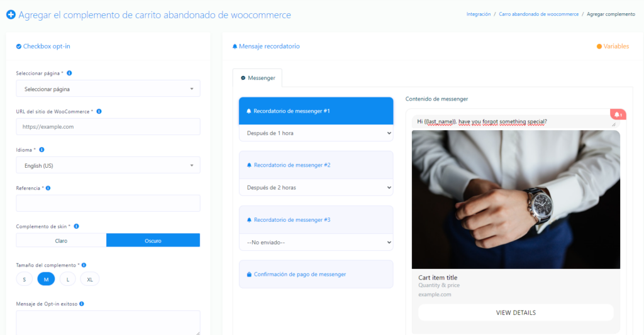Click the red bell badge on message preview

coord(618,114)
